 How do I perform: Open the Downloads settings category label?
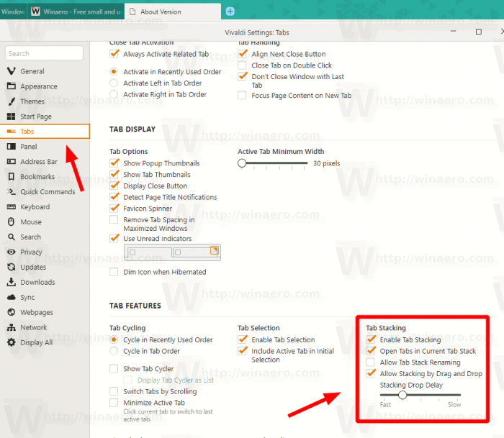pyautogui.click(x=37, y=282)
